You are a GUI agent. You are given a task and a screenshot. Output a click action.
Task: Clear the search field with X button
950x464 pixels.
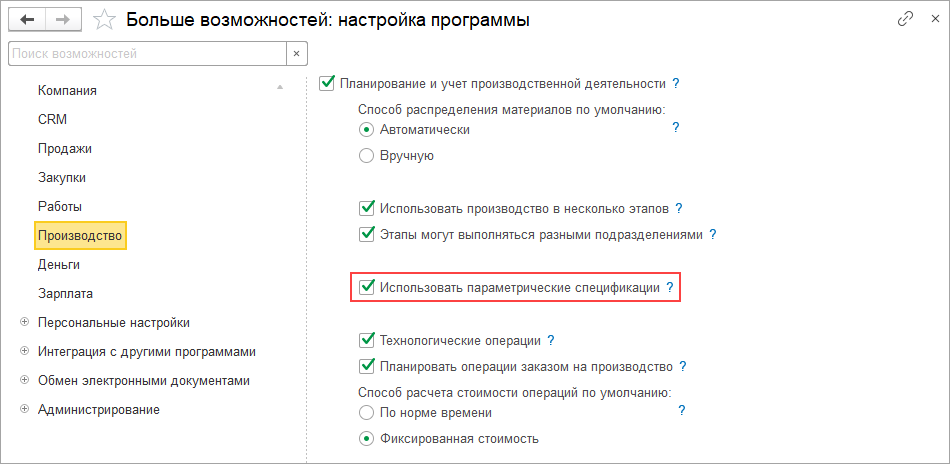296,53
